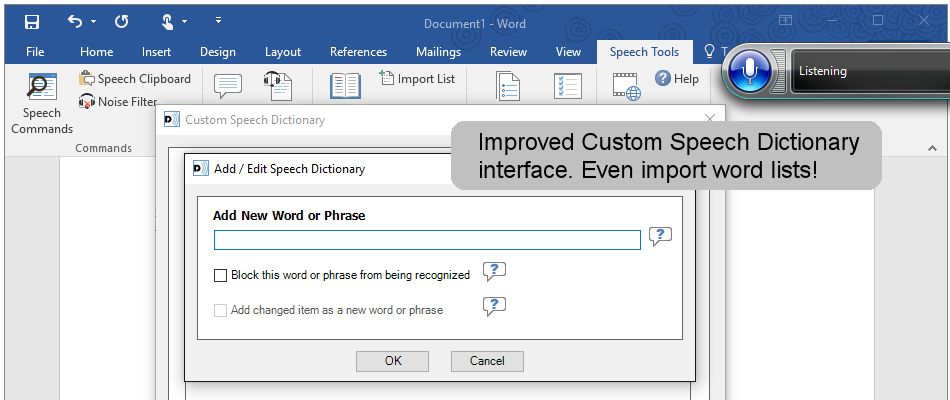Click the Add New Word or Phrase field
This screenshot has height=400, width=950.
427,240
